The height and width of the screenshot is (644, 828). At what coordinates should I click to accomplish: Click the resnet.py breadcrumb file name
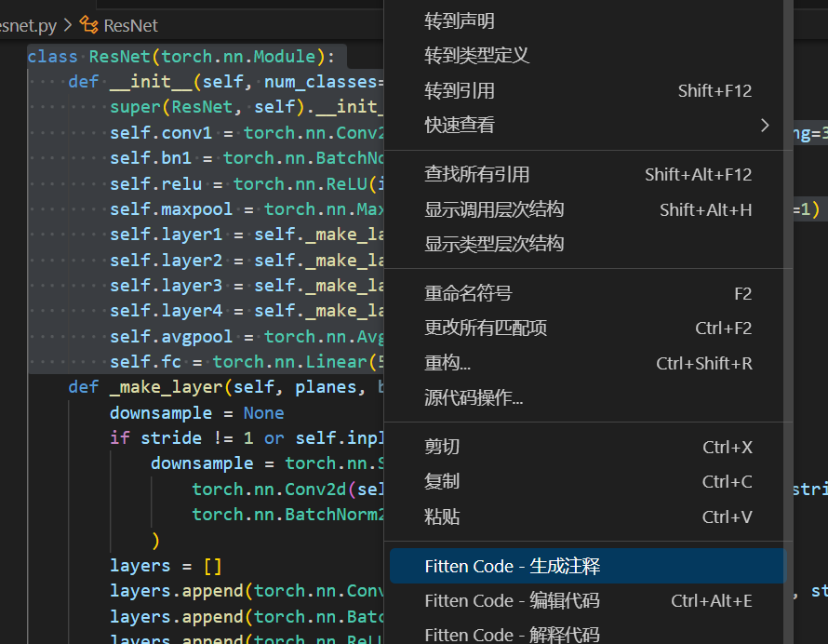30,25
